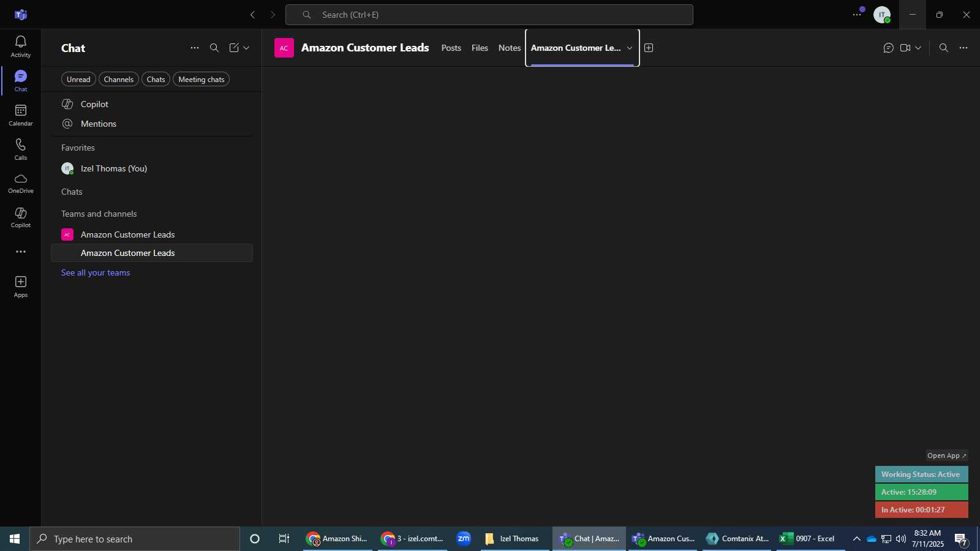Click the Search (Ctrl+E) box
Viewport: 980px width, 551px height.
click(x=489, y=15)
